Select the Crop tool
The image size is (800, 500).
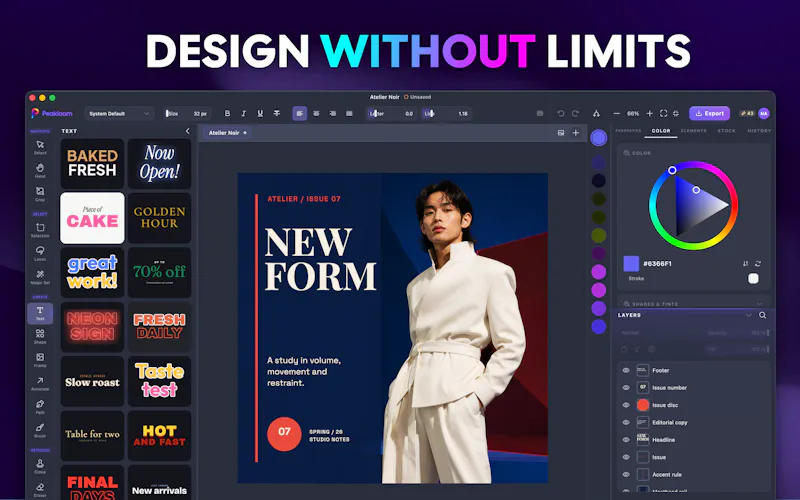(x=40, y=194)
